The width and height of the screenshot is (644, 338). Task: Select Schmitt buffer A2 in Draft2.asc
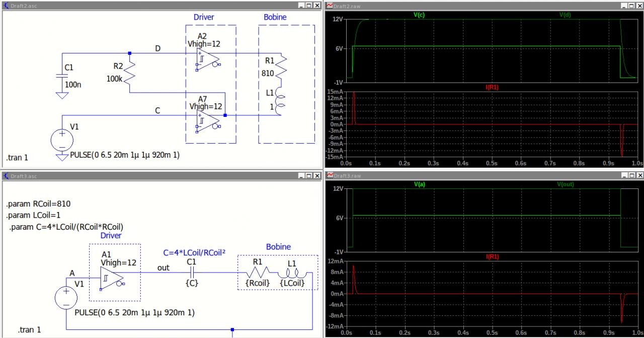209,59
